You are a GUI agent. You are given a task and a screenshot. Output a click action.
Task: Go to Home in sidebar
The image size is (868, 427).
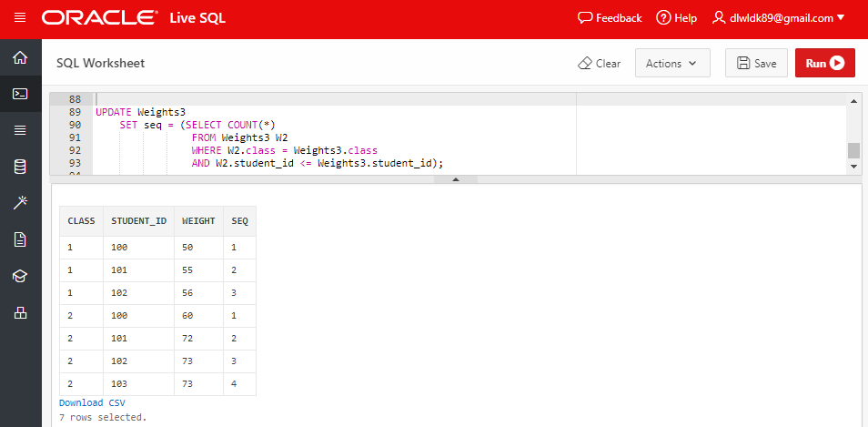(x=21, y=57)
